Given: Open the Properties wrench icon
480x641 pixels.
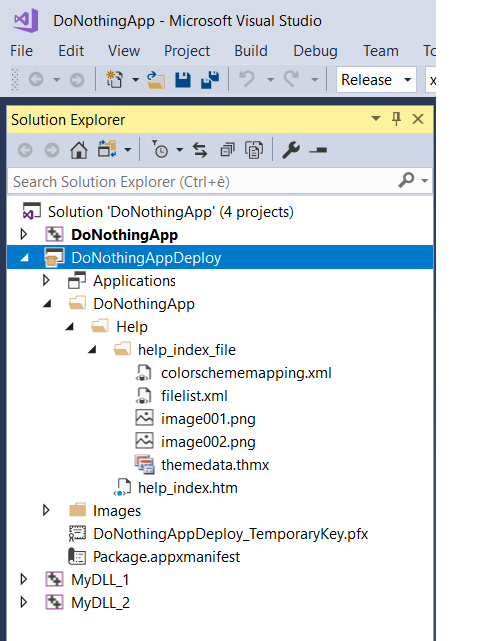Looking at the screenshot, I should 291,150.
